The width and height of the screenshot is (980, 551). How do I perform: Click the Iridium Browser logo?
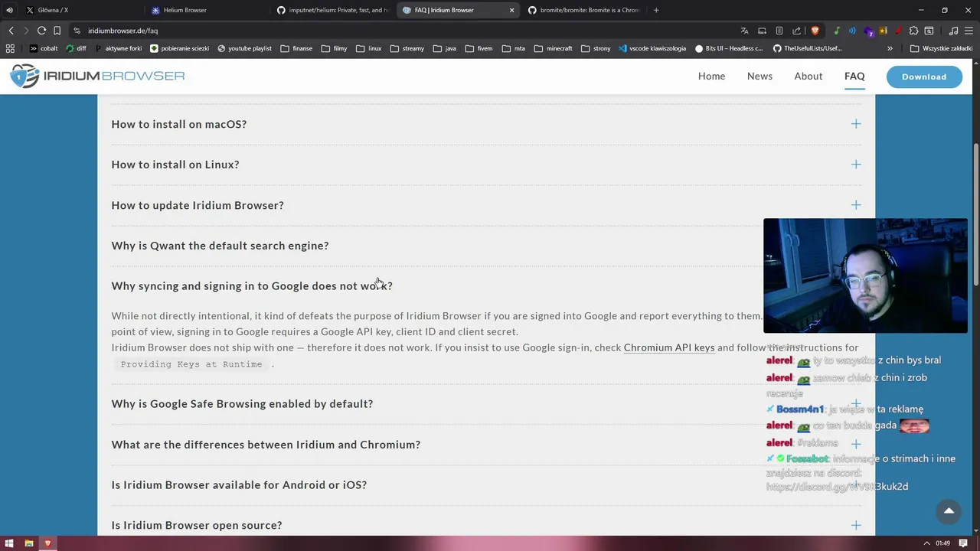coord(97,76)
